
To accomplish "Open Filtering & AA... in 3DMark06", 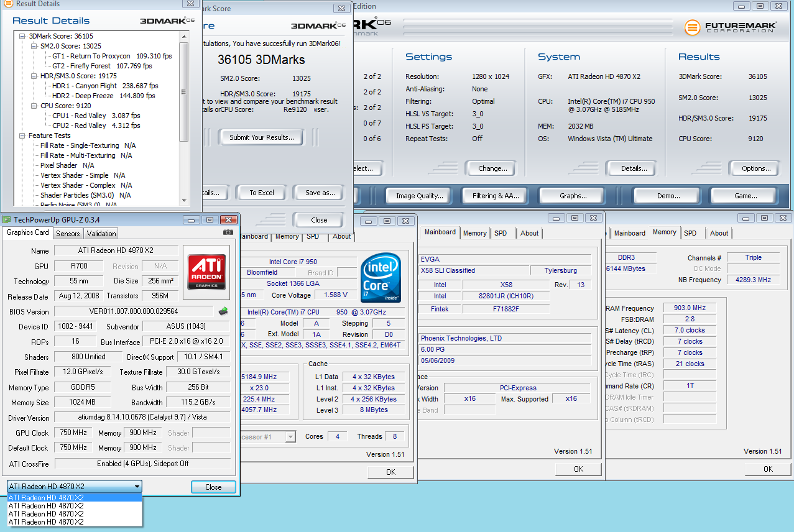I will (496, 196).
